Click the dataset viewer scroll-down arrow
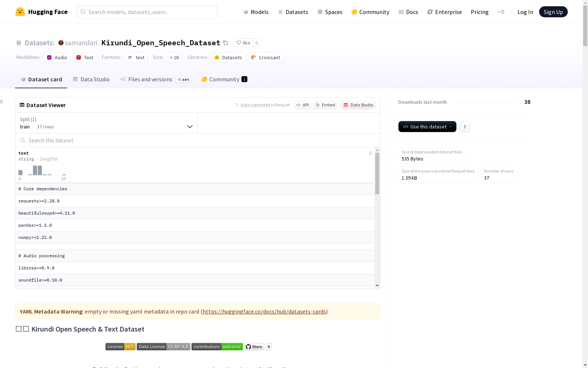The image size is (588, 368). pyautogui.click(x=377, y=286)
